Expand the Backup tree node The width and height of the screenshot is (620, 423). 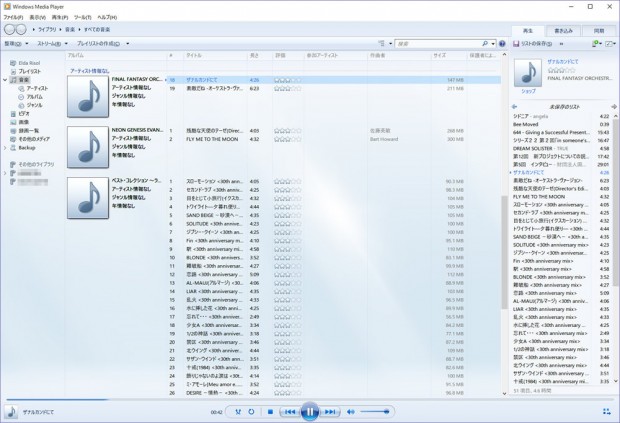point(5,148)
